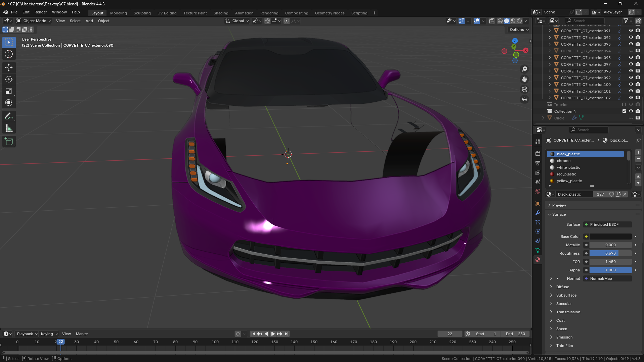This screenshot has height=362, width=644.
Task: Open the Output properties tab
Action: (x=538, y=163)
